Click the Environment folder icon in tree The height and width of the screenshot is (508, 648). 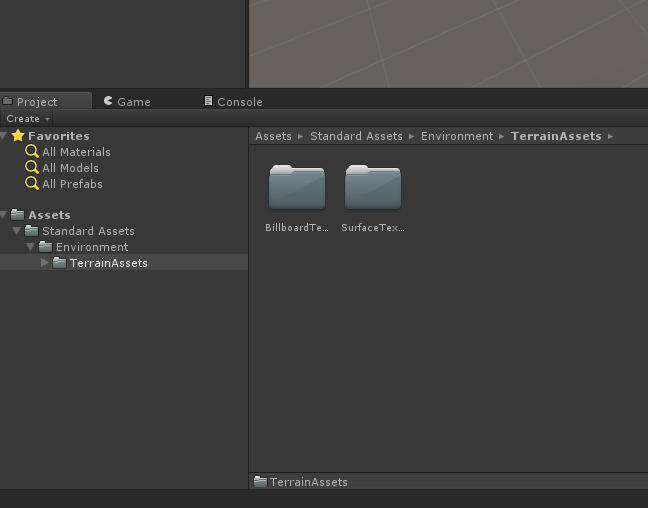45,247
